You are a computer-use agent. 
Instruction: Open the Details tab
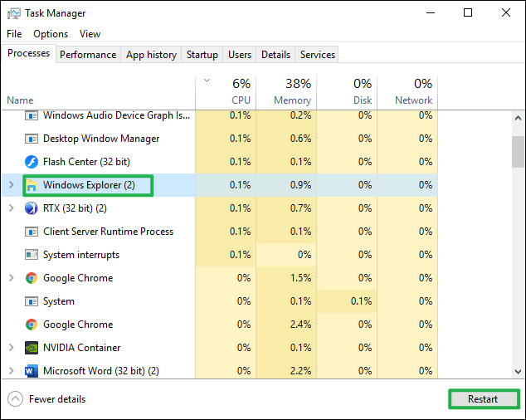[275, 55]
